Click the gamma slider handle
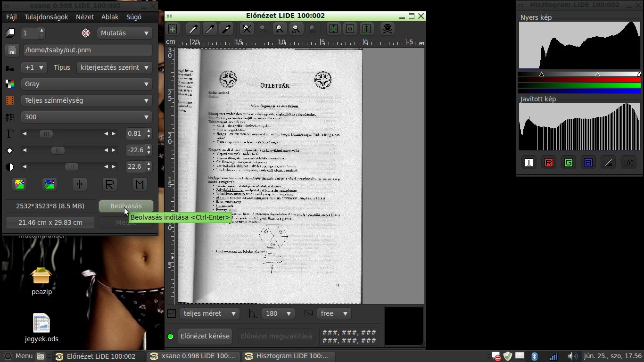The image size is (644, 362). click(x=46, y=134)
